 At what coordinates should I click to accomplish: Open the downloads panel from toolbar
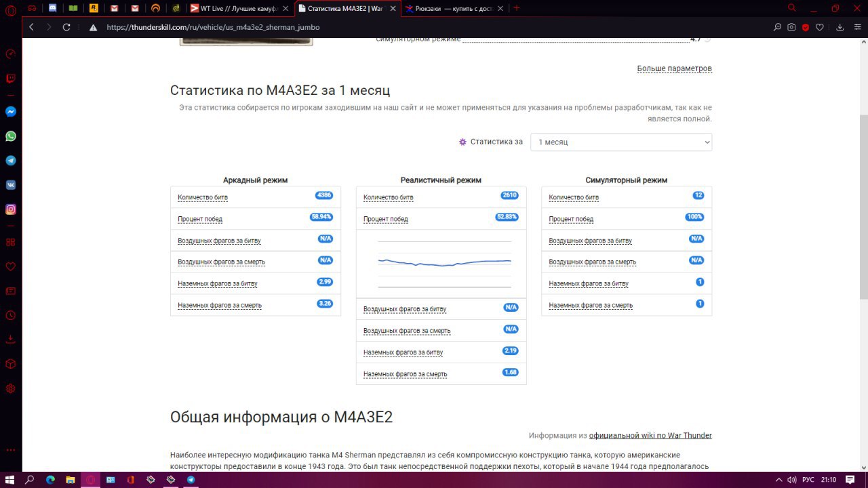pyautogui.click(x=840, y=28)
